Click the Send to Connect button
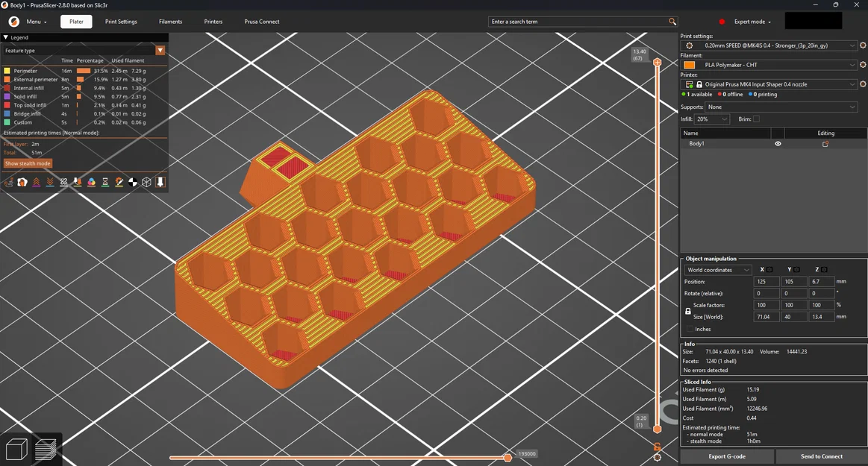Image resolution: width=868 pixels, height=466 pixels. coord(822,456)
